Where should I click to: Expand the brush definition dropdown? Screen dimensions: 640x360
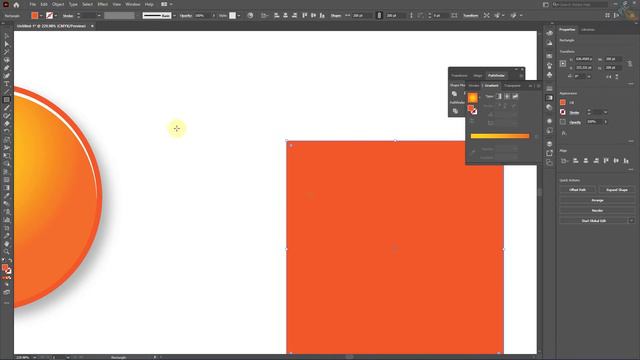pyautogui.click(x=174, y=16)
